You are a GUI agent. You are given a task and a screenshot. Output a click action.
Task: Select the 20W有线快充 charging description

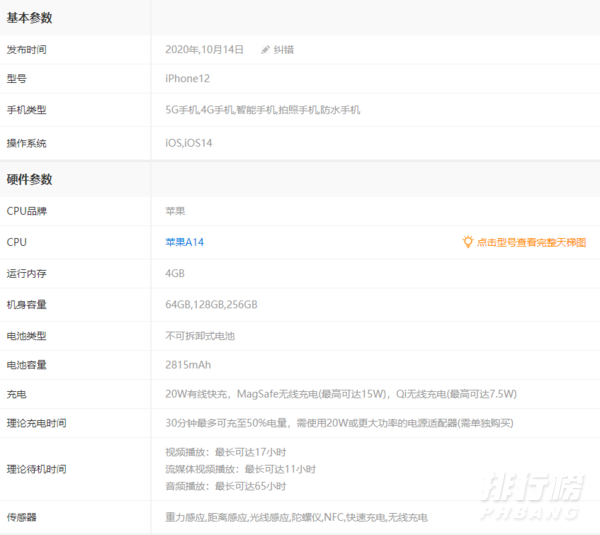pos(341,394)
